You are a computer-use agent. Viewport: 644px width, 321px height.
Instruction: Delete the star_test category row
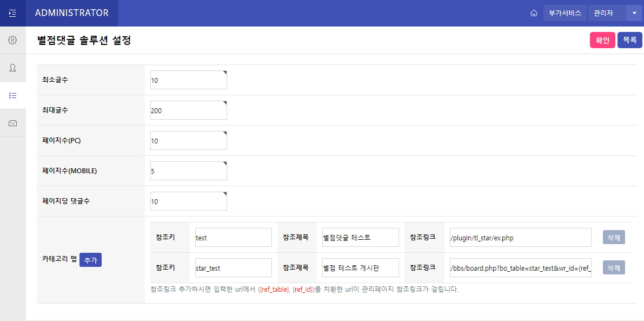tap(614, 267)
